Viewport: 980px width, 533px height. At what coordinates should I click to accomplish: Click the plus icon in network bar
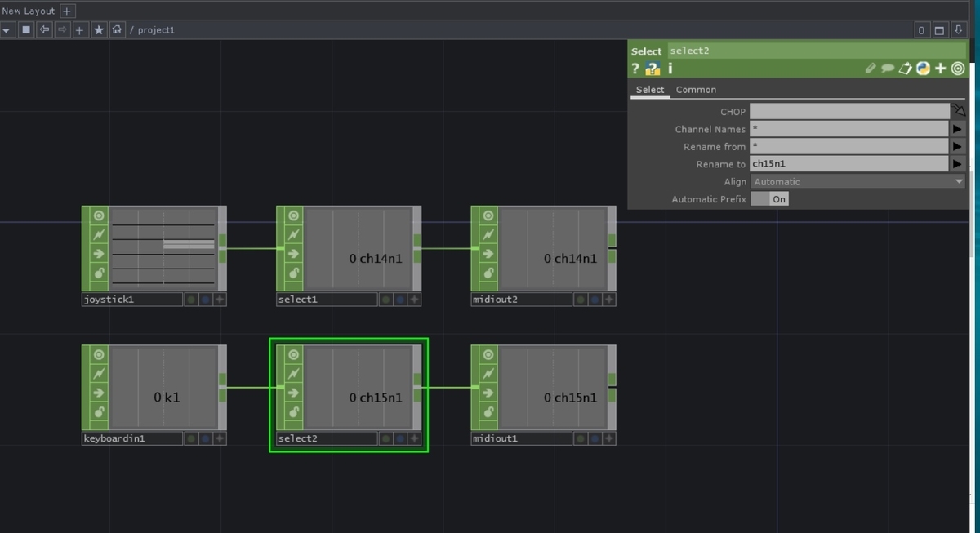[x=79, y=30]
